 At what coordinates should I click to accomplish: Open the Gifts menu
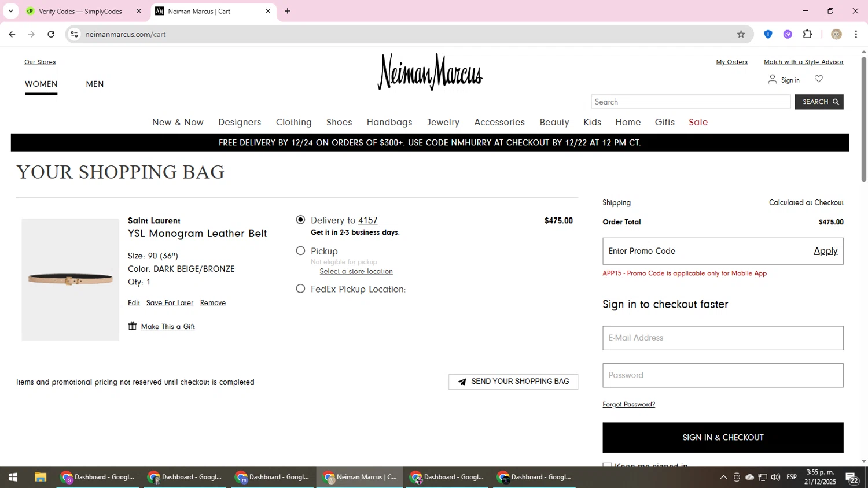coord(665,122)
